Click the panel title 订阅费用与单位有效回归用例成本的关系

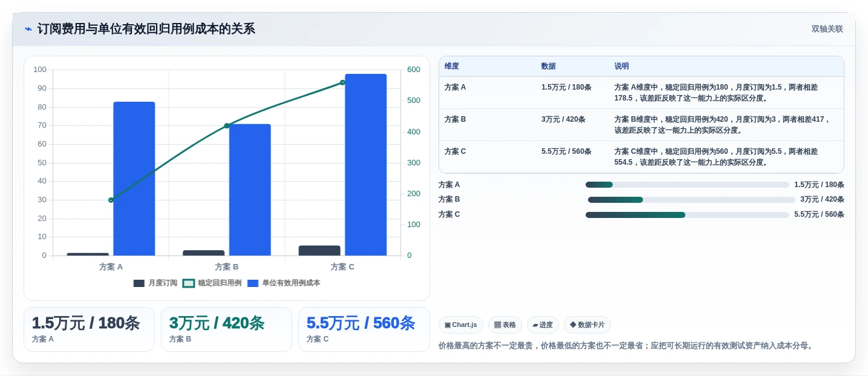[x=146, y=29]
